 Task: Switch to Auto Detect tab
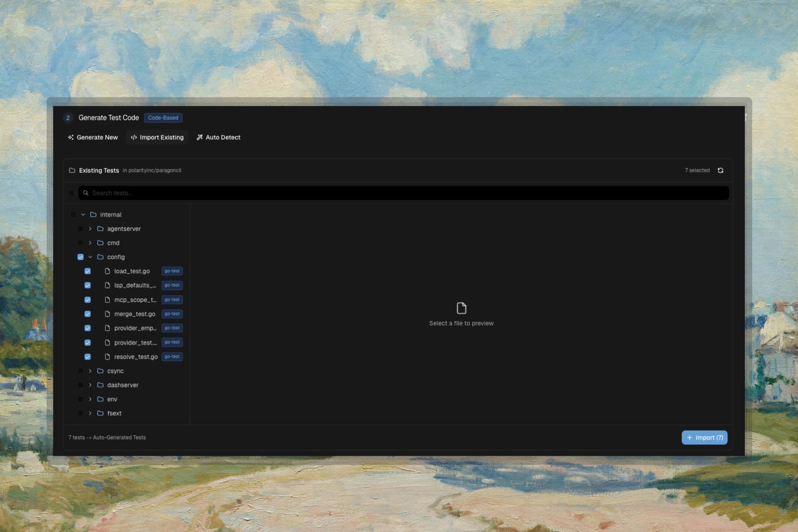click(218, 137)
